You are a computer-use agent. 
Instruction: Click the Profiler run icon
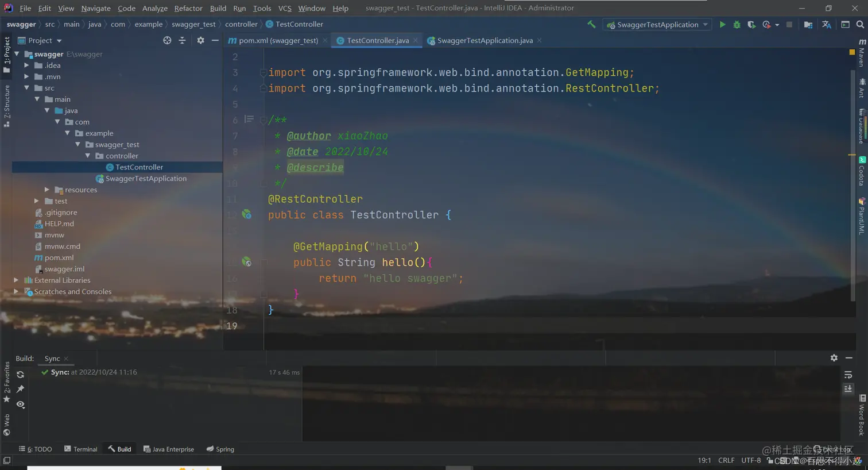point(766,25)
